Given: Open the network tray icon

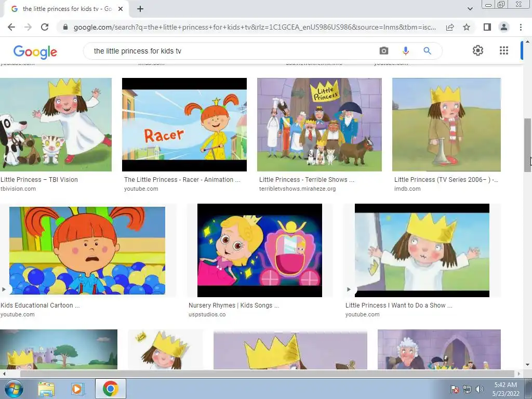Looking at the screenshot, I should [467, 389].
